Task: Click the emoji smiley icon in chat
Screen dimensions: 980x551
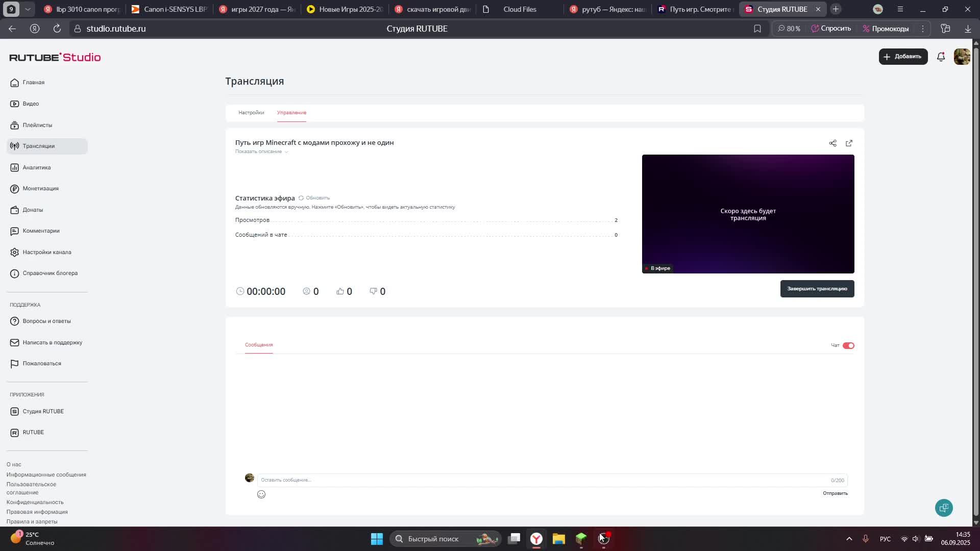Action: [x=261, y=494]
